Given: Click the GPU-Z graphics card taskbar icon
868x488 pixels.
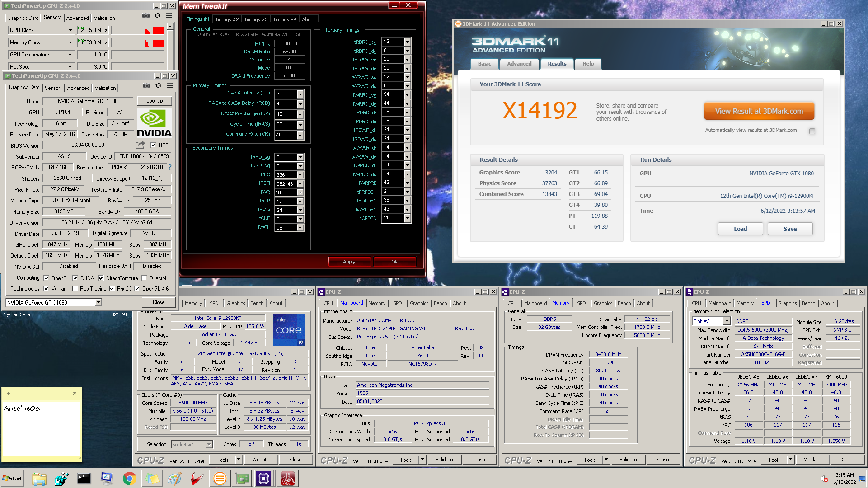Looking at the screenshot, I should (242, 479).
